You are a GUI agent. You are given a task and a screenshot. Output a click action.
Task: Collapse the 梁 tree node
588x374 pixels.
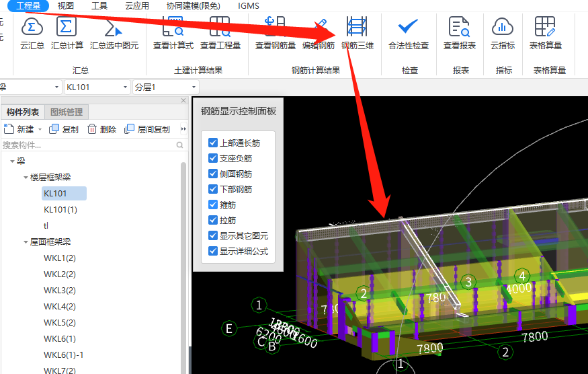[12, 161]
